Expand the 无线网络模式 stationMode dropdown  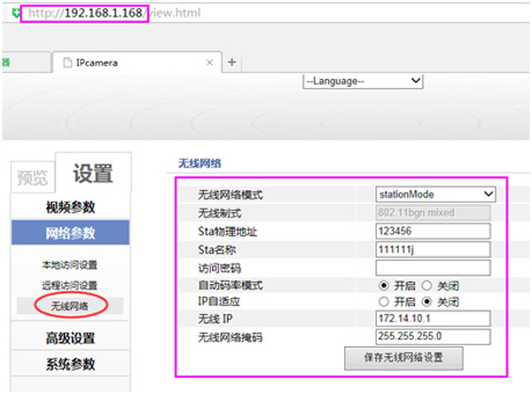tap(435, 194)
